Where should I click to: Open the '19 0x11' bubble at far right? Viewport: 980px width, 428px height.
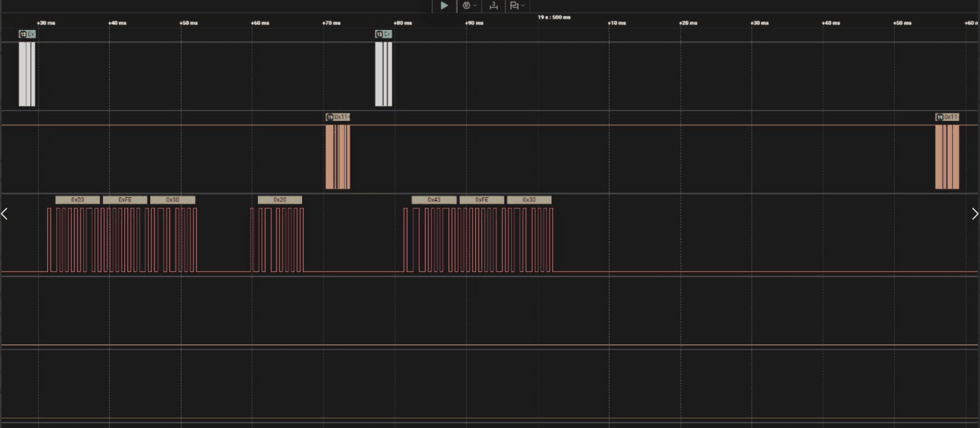[947, 117]
